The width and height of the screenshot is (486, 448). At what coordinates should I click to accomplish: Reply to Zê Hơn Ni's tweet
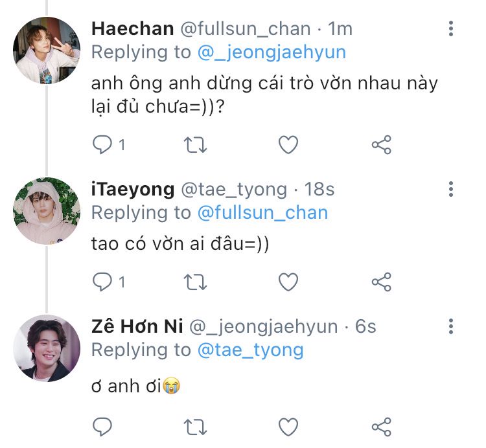(x=102, y=426)
